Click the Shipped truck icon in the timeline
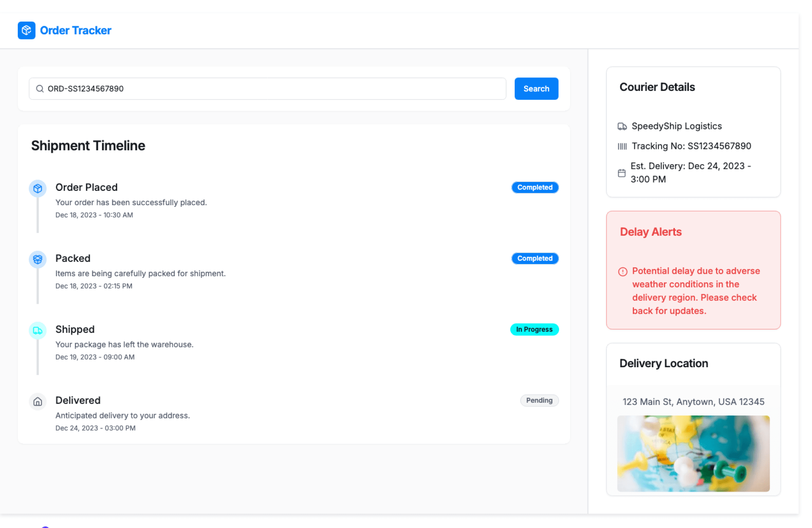This screenshot has width=812, height=528. [x=38, y=330]
